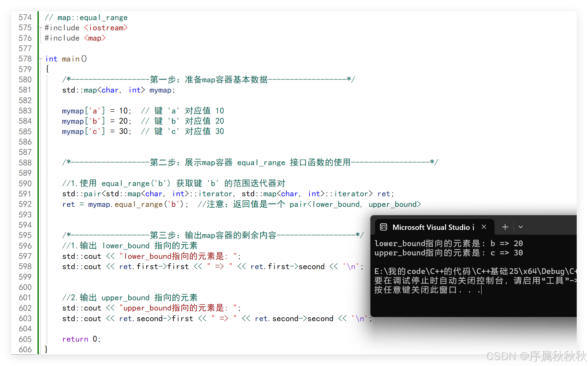
Task: Click the console output line "c => 30"
Action: tap(449, 253)
